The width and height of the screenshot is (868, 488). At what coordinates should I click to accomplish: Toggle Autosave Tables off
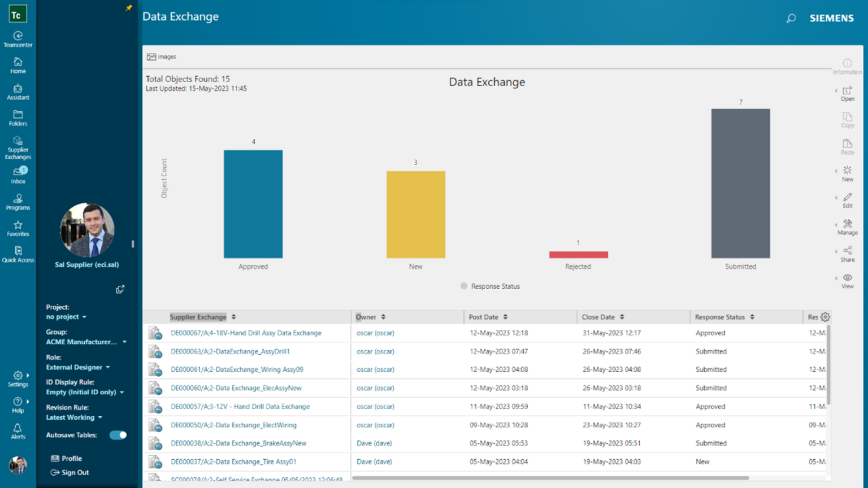118,435
